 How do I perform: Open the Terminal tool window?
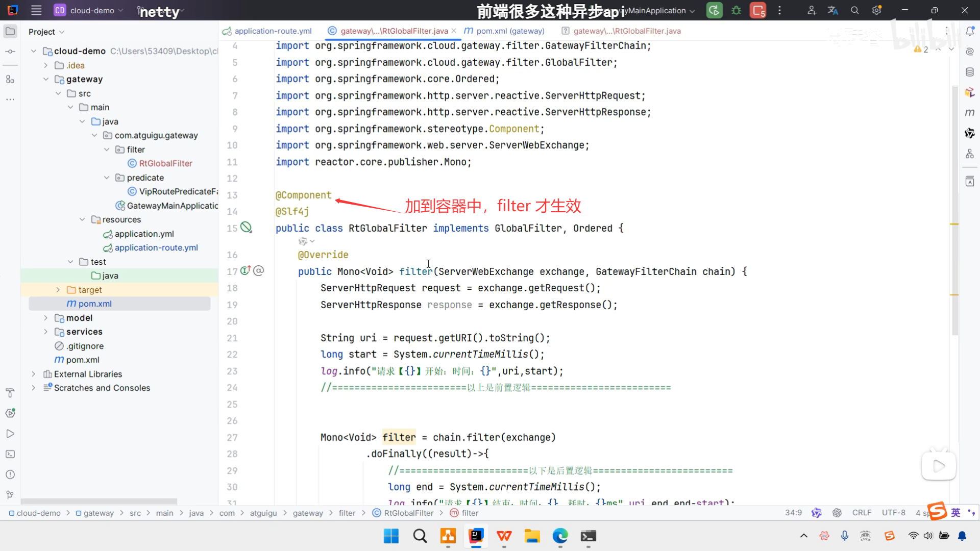(x=10, y=454)
